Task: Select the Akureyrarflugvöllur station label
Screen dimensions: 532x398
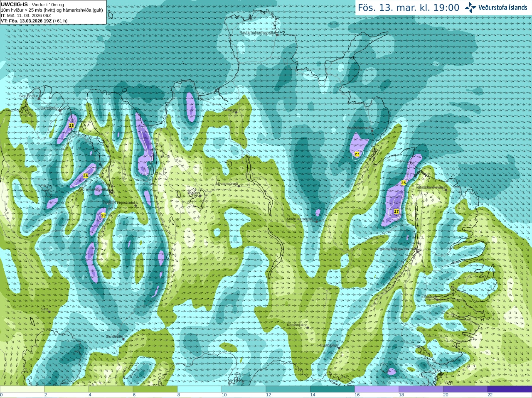Action: pos(94,189)
